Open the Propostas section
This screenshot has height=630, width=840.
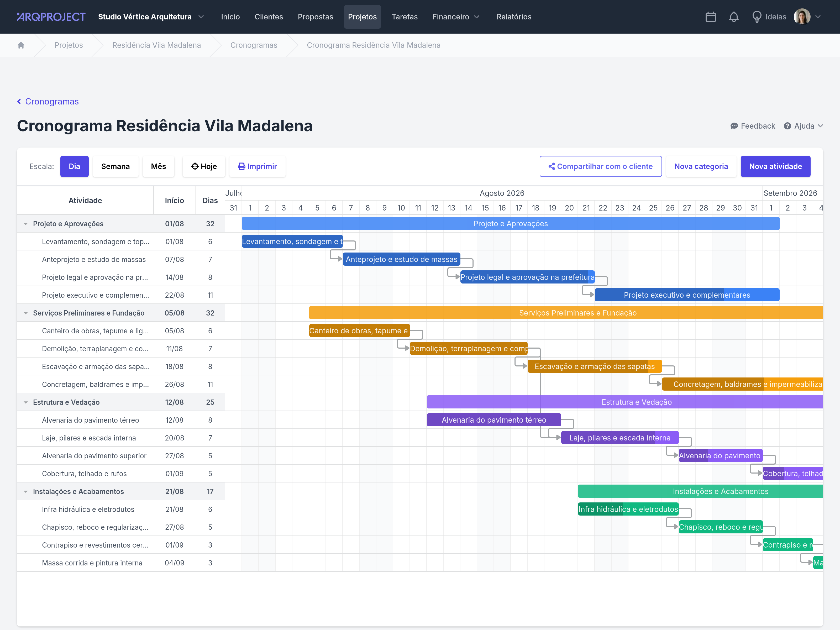click(x=315, y=17)
